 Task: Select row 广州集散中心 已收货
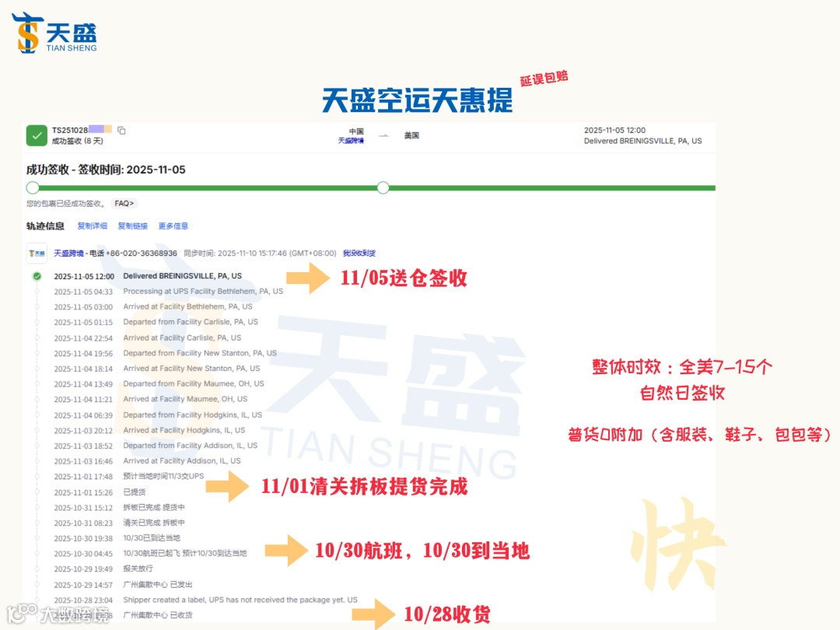(x=123, y=615)
